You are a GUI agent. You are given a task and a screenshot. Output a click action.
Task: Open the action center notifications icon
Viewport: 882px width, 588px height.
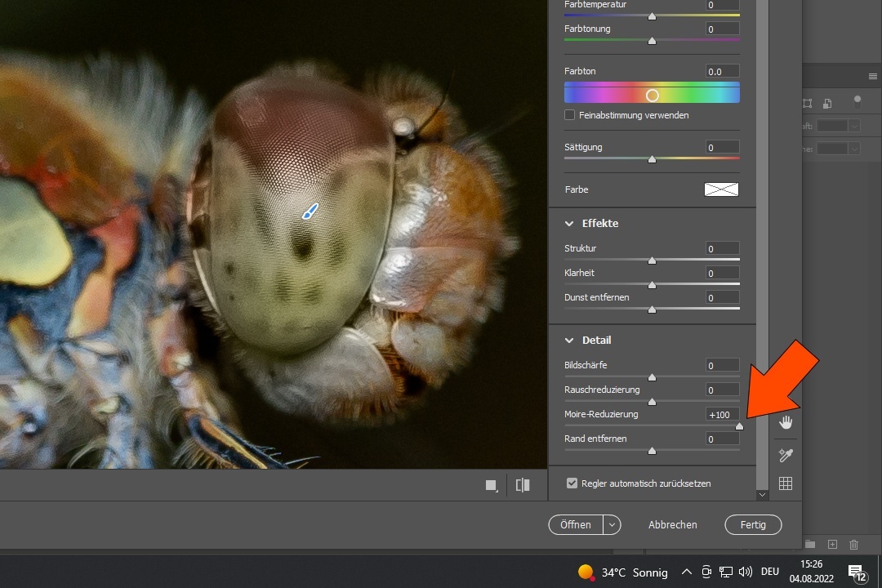click(x=856, y=572)
